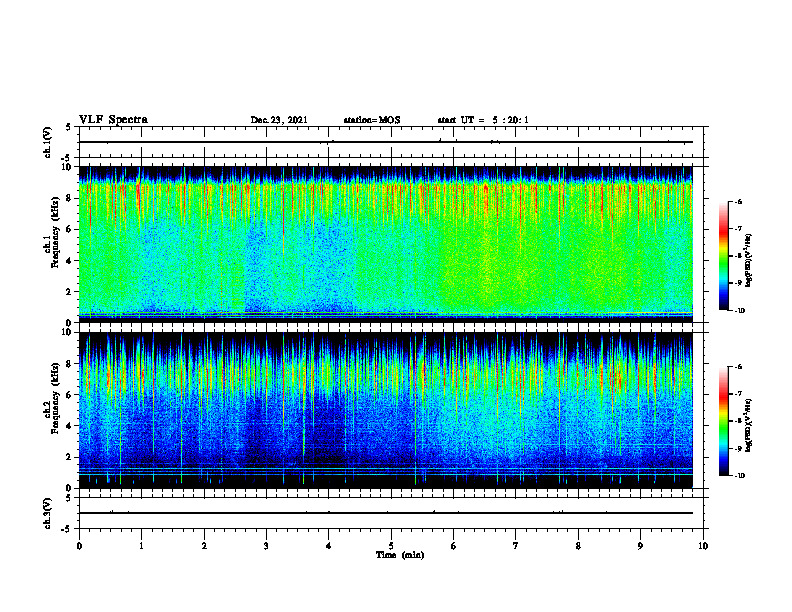Click the time axis tick label "3"
Image resolution: width=792 pixels, height=612 pixels.
coord(266,546)
